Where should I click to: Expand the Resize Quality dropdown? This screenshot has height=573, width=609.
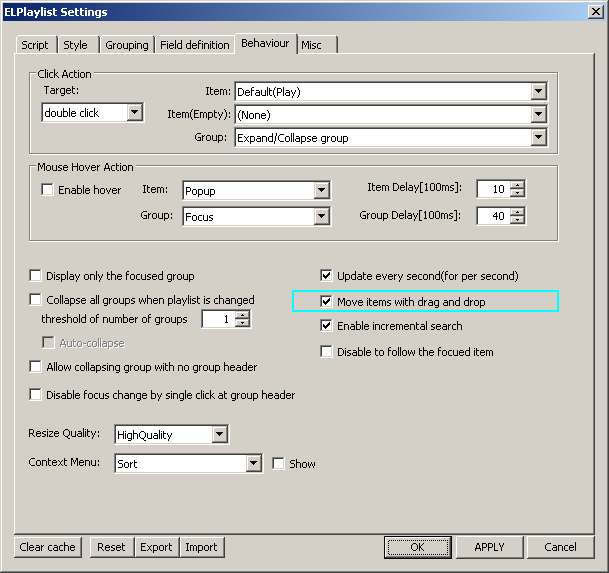coord(220,435)
